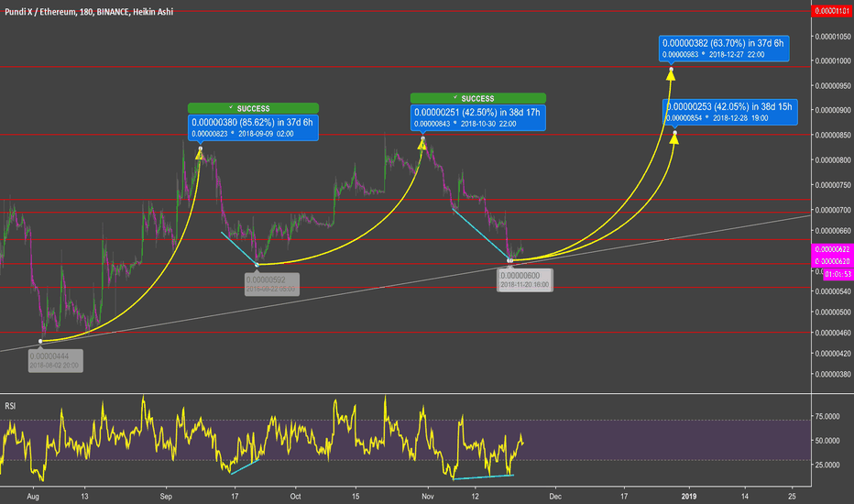Click 0.00000700 on the price axis
This screenshot has height=504, width=854.
pos(833,210)
